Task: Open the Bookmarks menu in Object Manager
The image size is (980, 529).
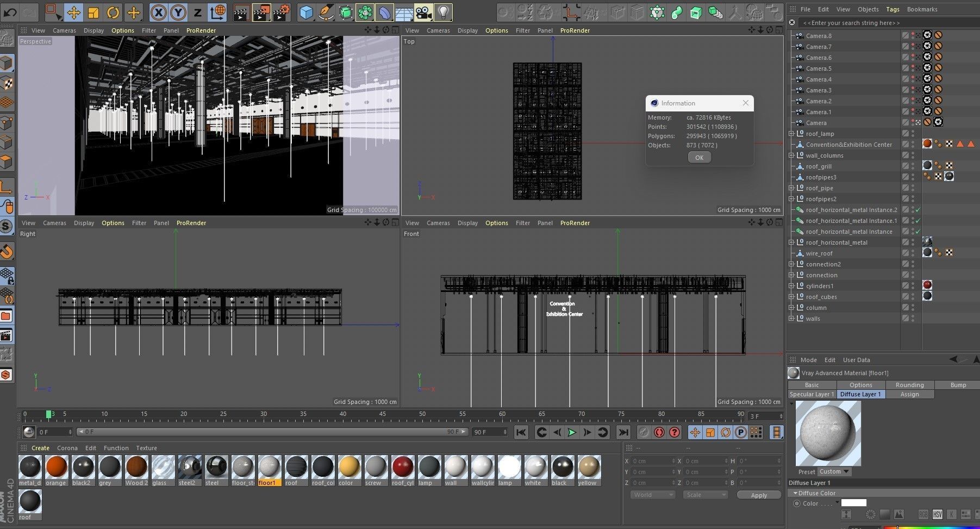Action: point(922,9)
